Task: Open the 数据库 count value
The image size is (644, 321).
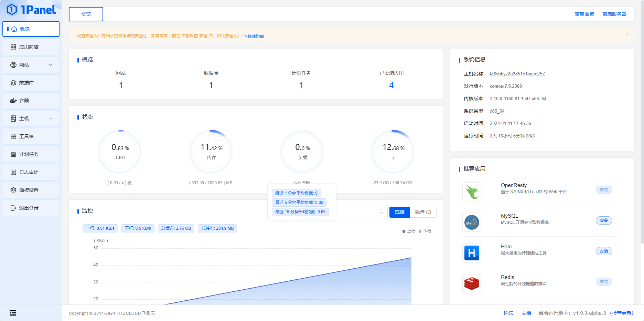Action: click(211, 85)
